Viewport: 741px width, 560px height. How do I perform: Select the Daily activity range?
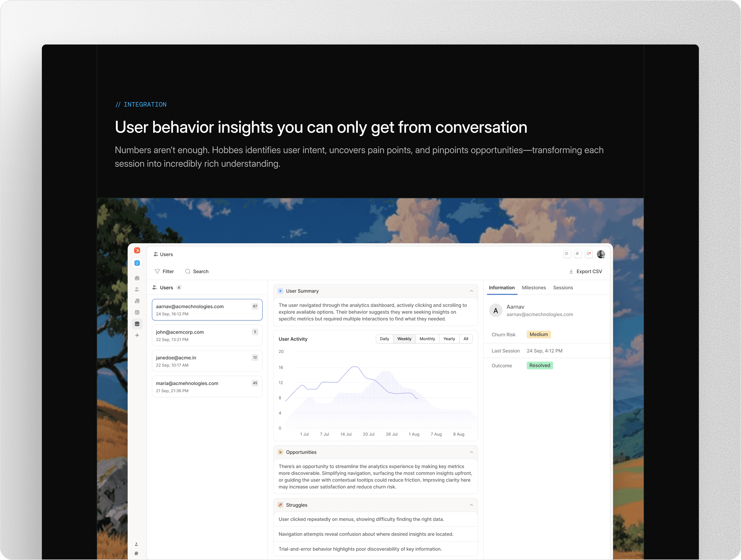pos(384,339)
